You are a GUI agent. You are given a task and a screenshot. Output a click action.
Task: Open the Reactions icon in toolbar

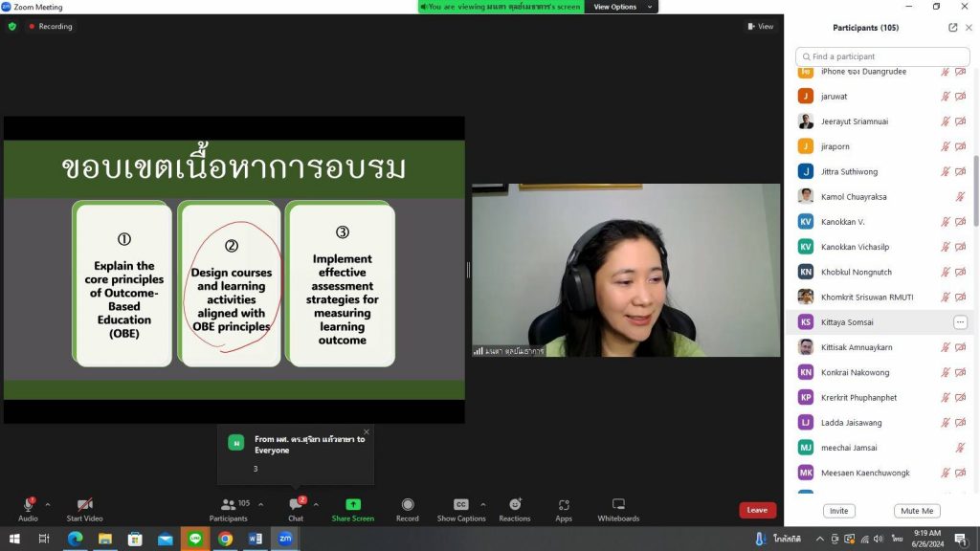point(514,505)
